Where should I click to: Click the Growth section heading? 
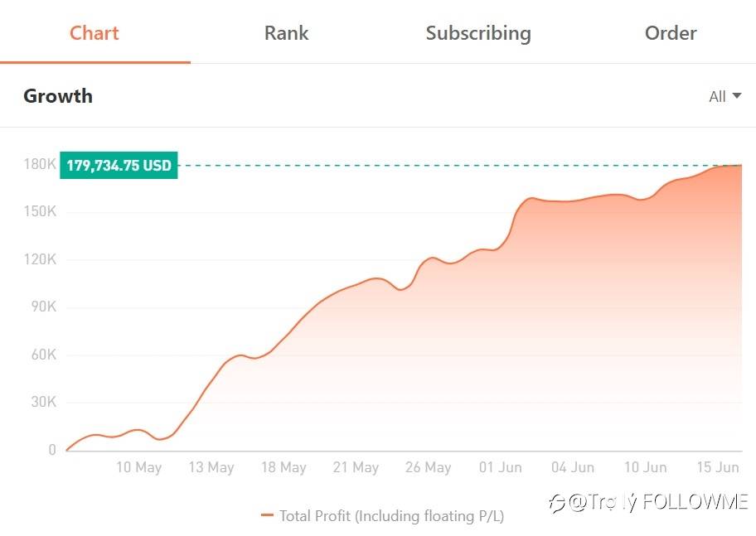[x=58, y=96]
